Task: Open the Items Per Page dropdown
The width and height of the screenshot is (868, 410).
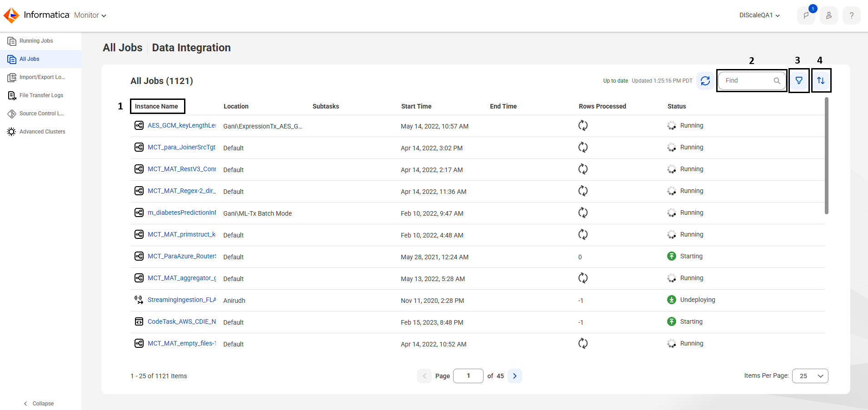Action: 810,376
